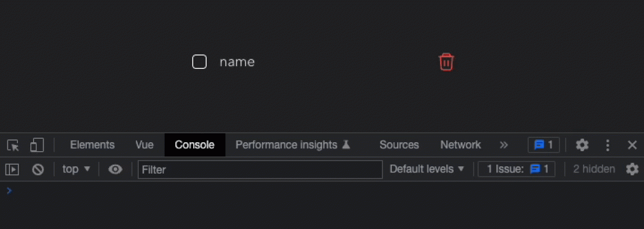Click the 1 Issue button
The height and width of the screenshot is (229, 644).
(516, 169)
